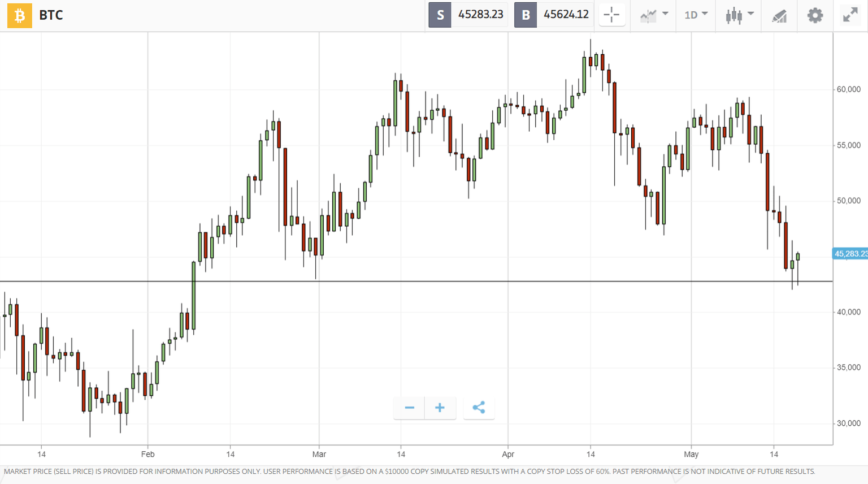Click the S sell button

[440, 15]
